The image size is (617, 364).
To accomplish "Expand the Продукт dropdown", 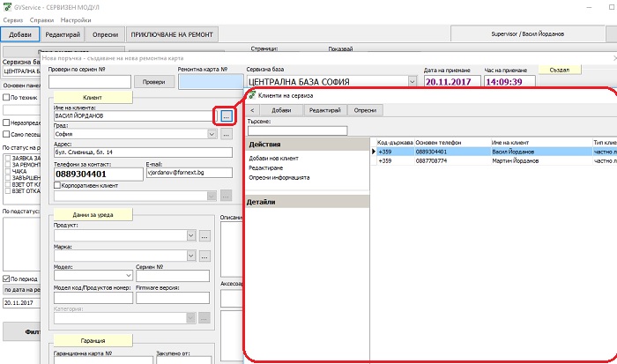I will click(191, 235).
